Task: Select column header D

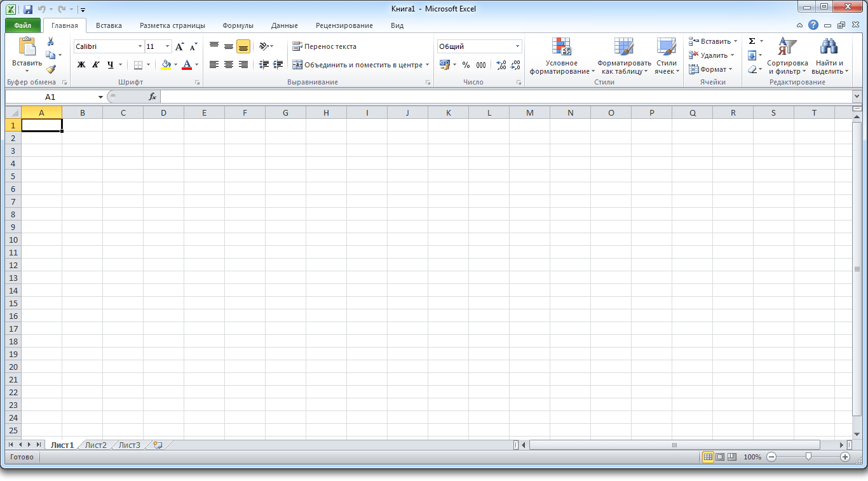Action: click(163, 112)
